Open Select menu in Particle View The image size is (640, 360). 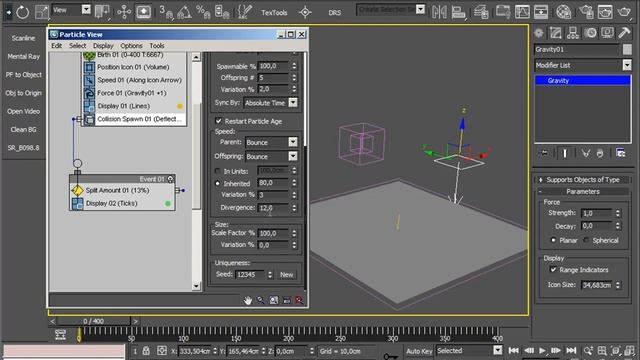(78, 46)
